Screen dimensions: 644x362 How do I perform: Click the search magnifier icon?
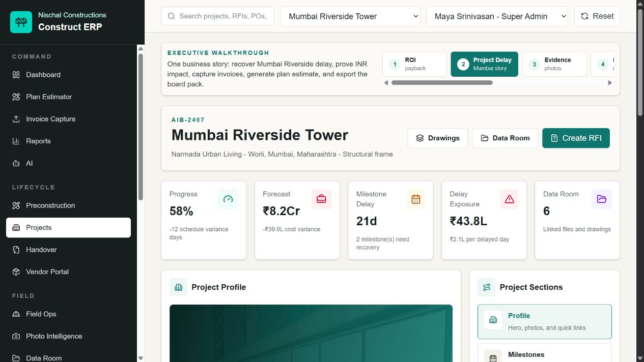pyautogui.click(x=172, y=16)
